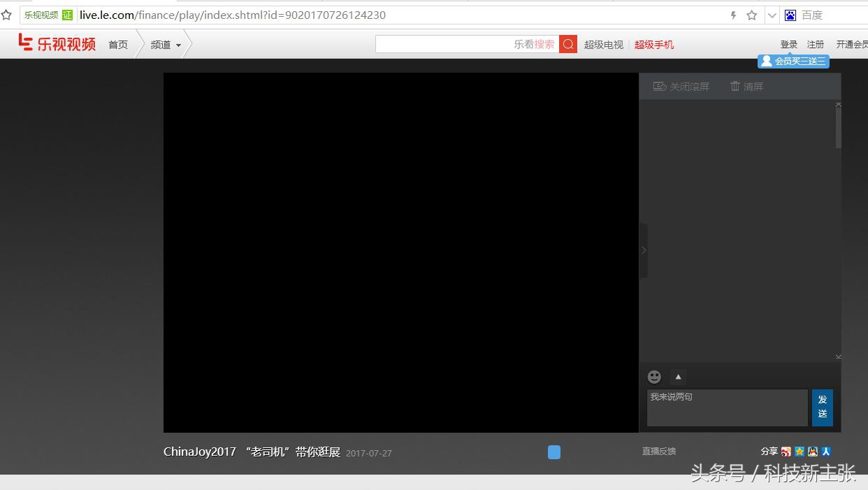Clear chat with 清屏 trash icon

pyautogui.click(x=746, y=86)
